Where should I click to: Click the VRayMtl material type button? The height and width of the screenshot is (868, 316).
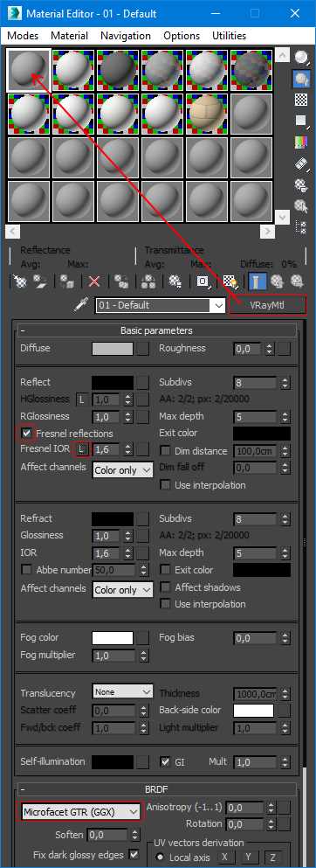pos(267,306)
